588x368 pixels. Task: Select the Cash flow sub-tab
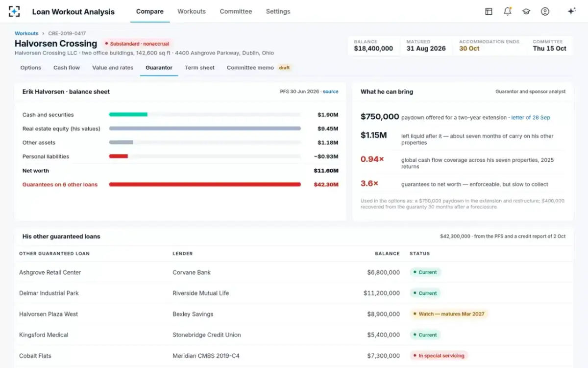click(x=67, y=68)
